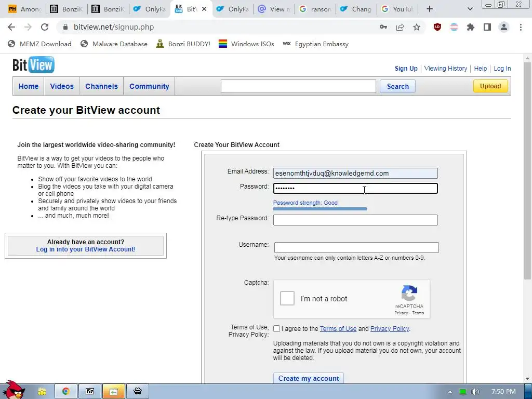This screenshot has height=399, width=532.
Task: Open the Sign Up link
Action: [x=406, y=69]
